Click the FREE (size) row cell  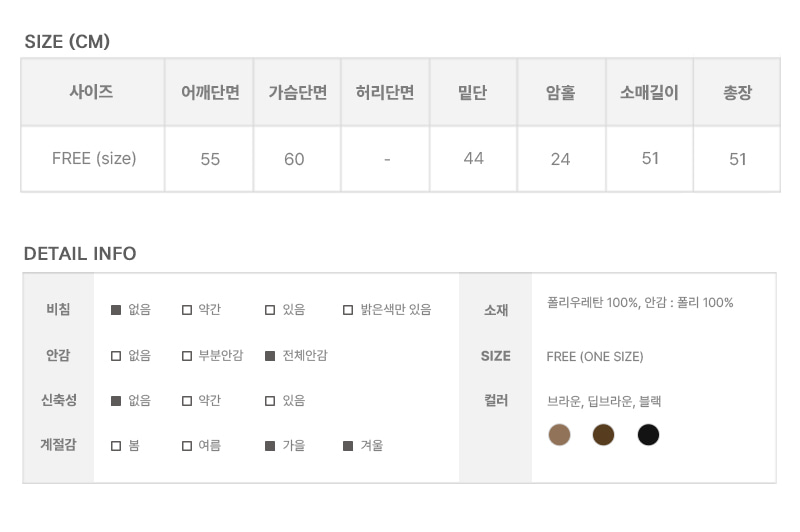coord(93,159)
